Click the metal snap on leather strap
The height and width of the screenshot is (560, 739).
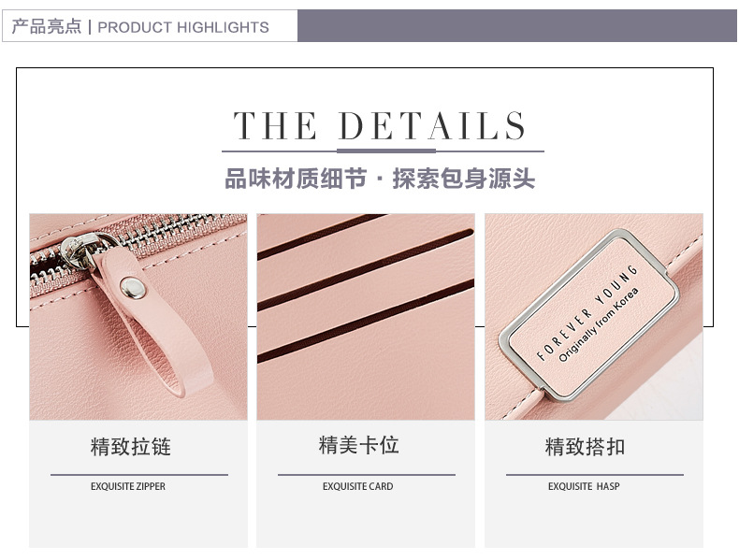133,288
